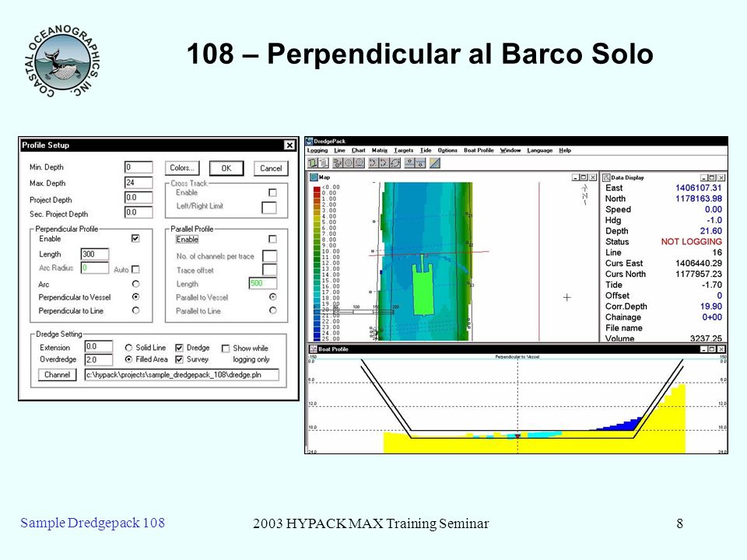The width and height of the screenshot is (747, 560).
Task: Open the Language menu
Action: (540, 150)
